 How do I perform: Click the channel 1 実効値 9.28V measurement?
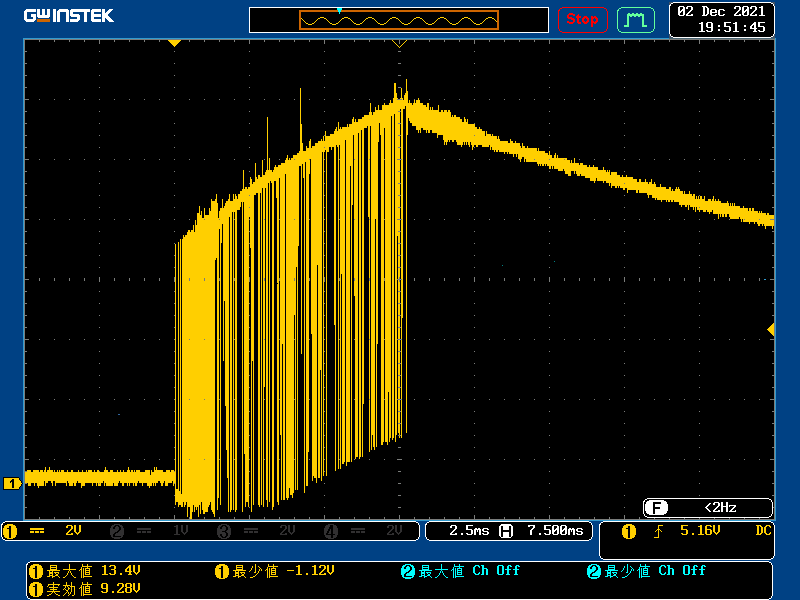[85, 589]
